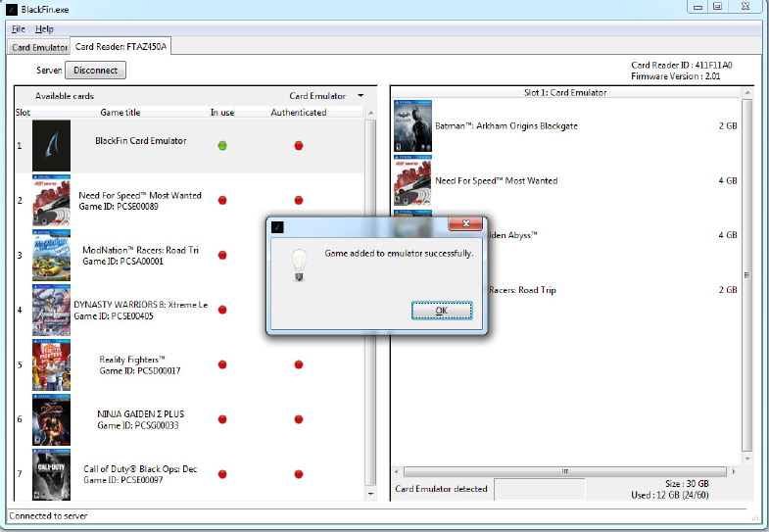Click the BlackFin Card Emulator shark fin icon

(52, 146)
